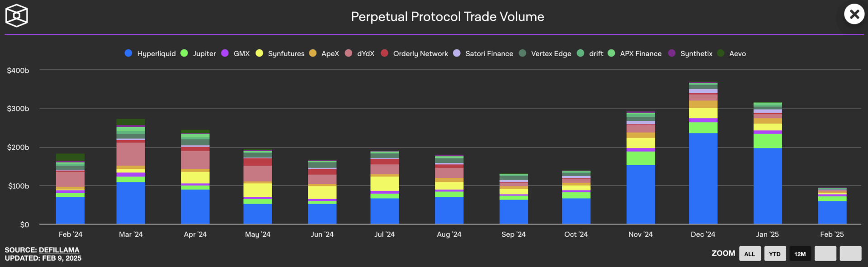
Task: Open the DEFILLAMA source link
Action: click(x=59, y=250)
